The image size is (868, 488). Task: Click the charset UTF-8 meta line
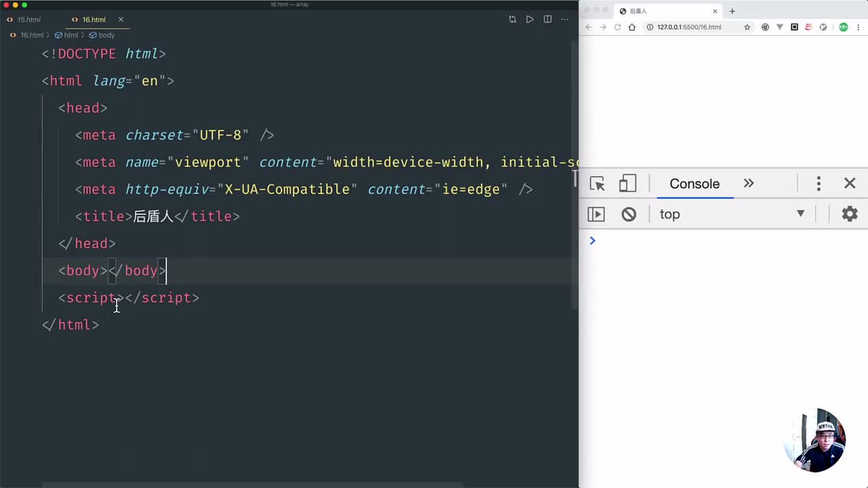(x=174, y=135)
